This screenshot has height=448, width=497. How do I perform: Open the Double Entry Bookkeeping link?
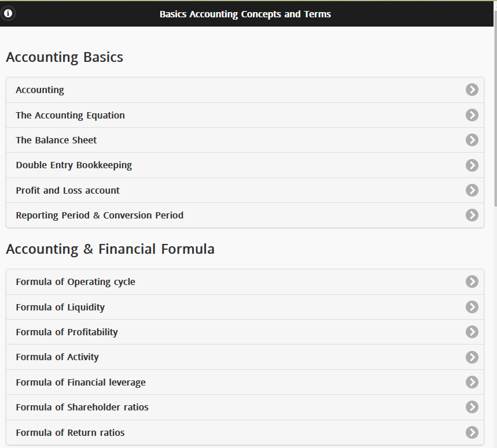click(73, 165)
